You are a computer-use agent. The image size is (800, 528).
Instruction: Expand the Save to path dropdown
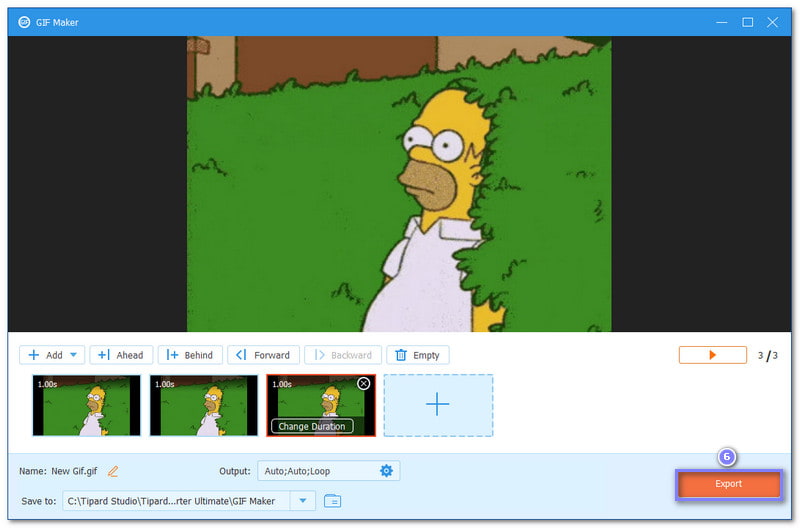click(303, 501)
